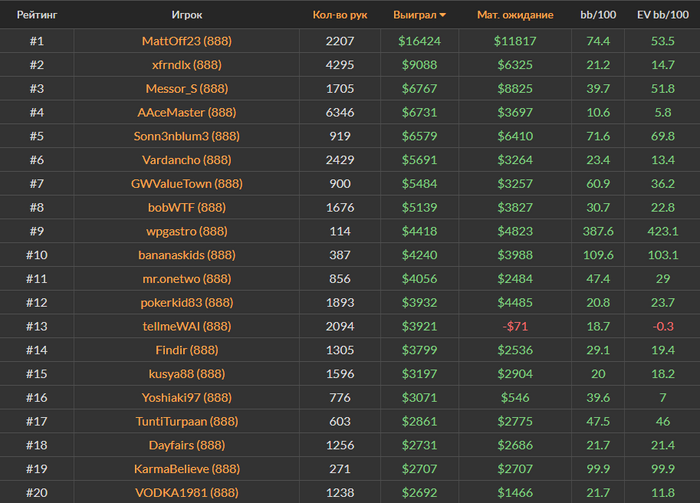Select wpgastro (888) player link

point(186,231)
